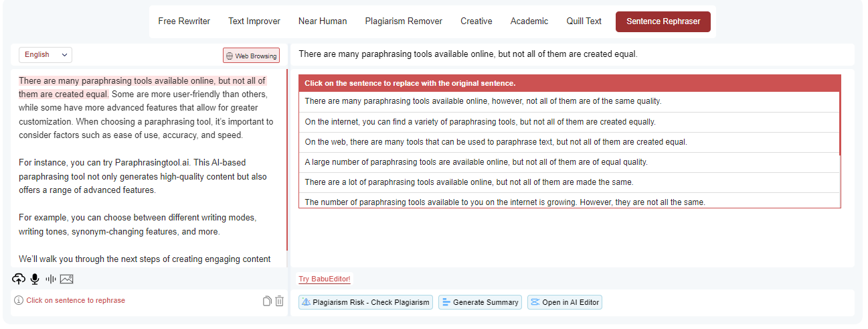The height and width of the screenshot is (329, 868).
Task: Click the audio waveform icon
Action: coord(51,279)
